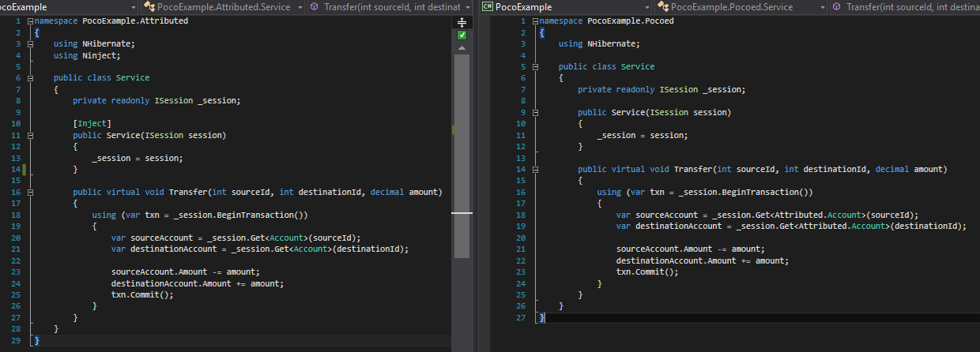
Task: Collapse the Transfer method in left pane
Action: [30, 193]
